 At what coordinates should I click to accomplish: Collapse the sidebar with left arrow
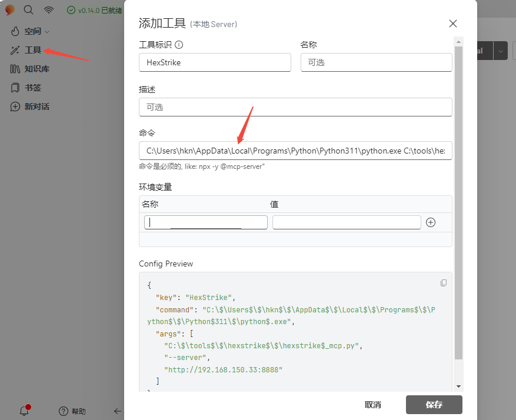coord(117,411)
